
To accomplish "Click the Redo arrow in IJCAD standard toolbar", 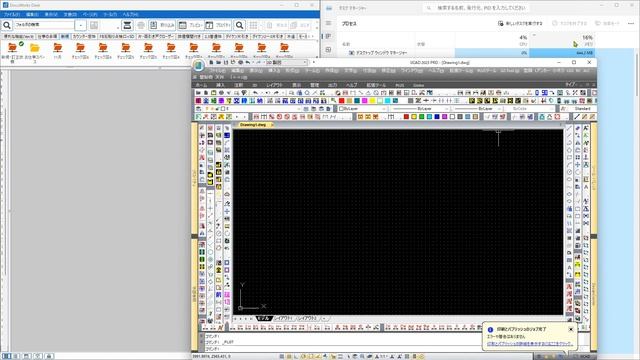I will [x=276, y=93].
